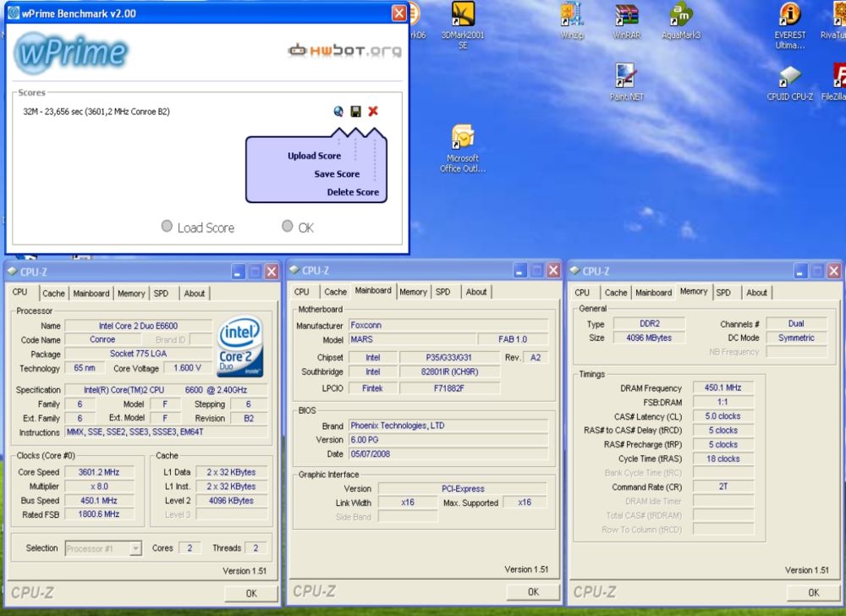The height and width of the screenshot is (616, 846).
Task: Open the Paint.NET desktop icon
Action: coord(626,82)
